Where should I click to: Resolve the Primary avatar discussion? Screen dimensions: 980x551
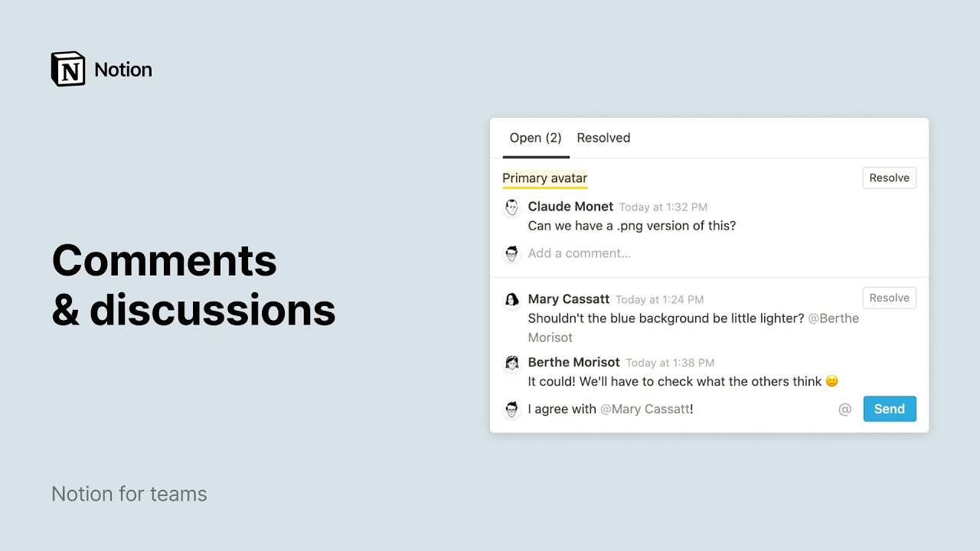(x=889, y=178)
